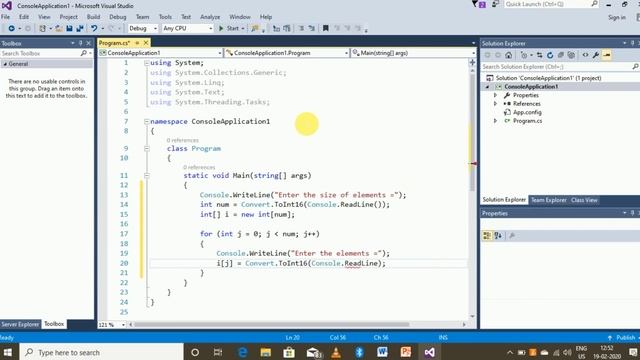Expand the Properties node in Solution Explorer
Viewport: 640px width, 360px height.
coord(496,95)
